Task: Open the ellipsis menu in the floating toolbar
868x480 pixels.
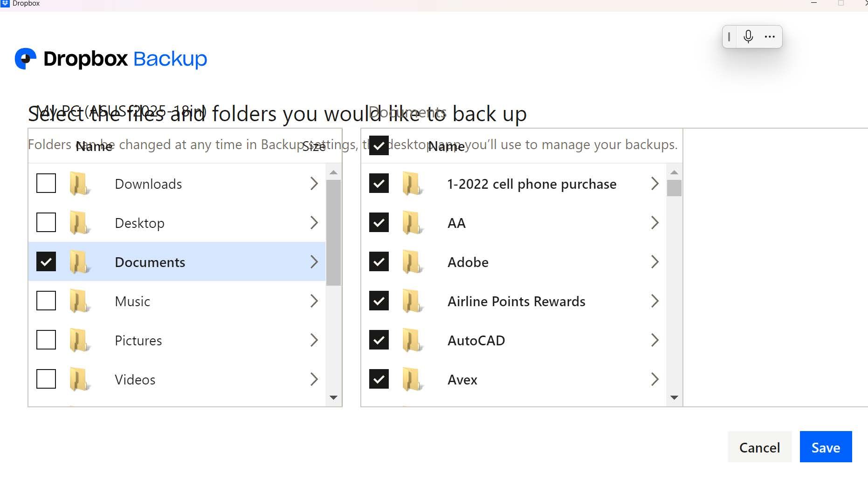Action: (x=770, y=36)
